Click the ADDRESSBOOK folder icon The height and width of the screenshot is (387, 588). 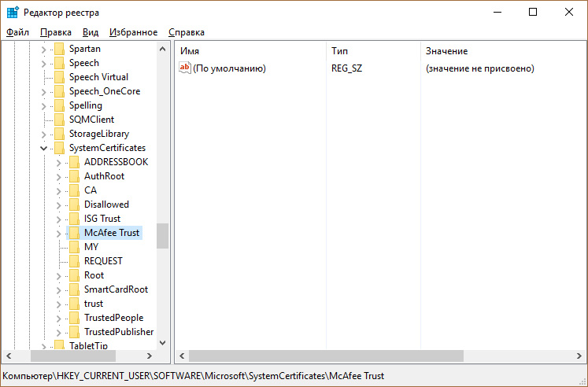click(74, 162)
